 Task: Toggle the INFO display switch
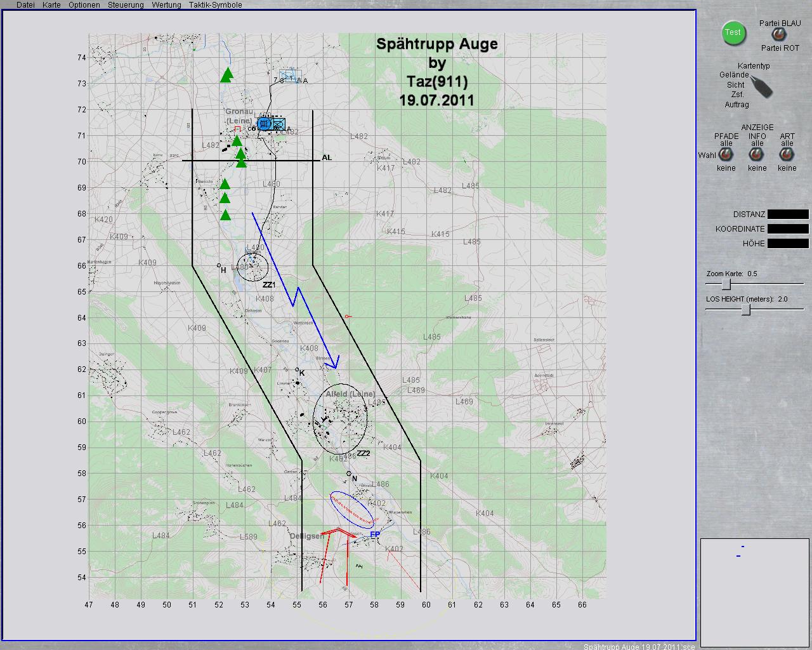(x=757, y=154)
